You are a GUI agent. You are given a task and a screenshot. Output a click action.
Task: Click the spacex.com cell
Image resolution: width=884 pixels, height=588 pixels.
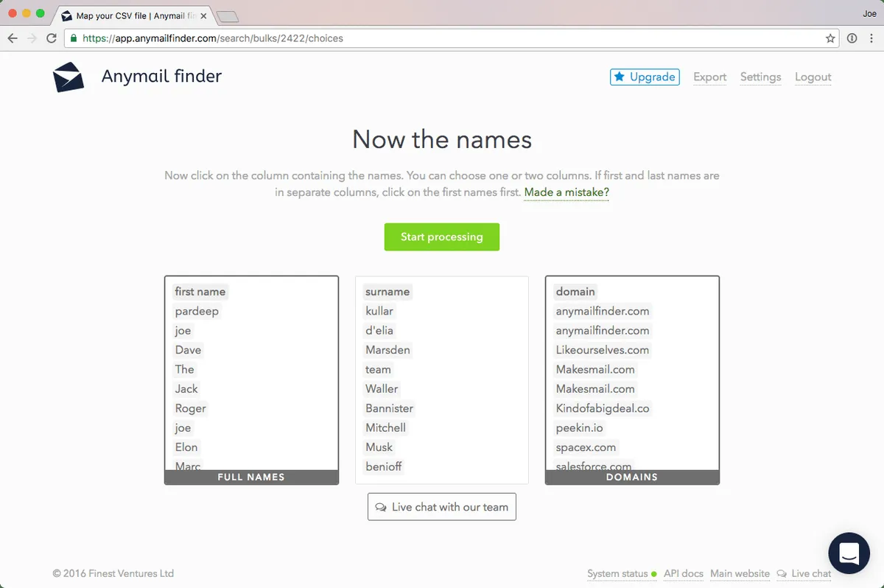tap(586, 447)
